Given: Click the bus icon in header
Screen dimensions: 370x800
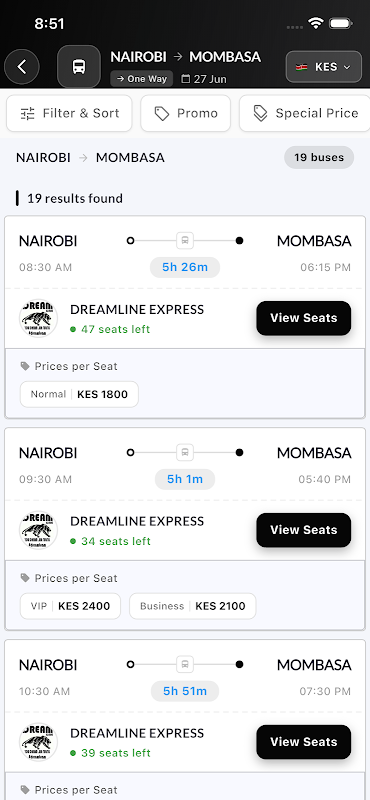Looking at the screenshot, I should (x=79, y=67).
